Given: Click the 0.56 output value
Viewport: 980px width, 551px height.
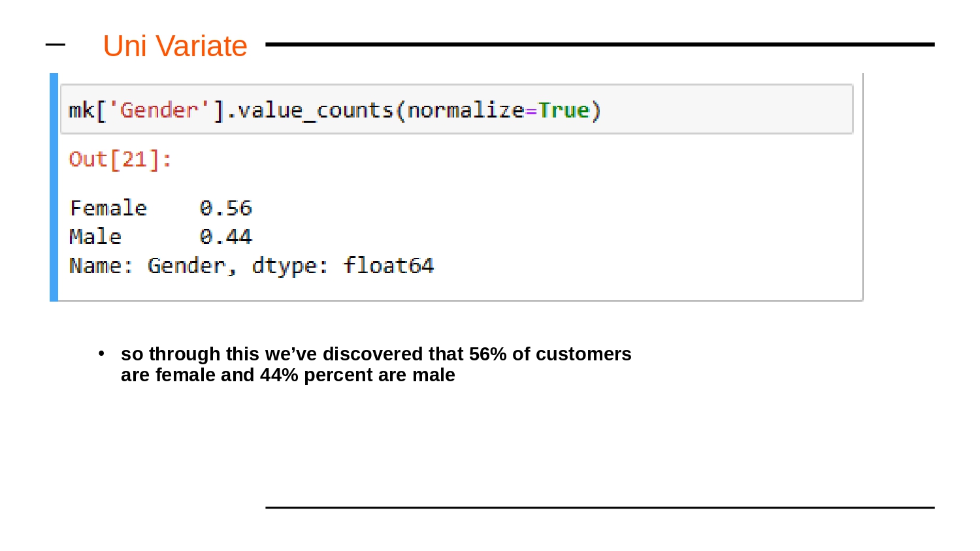Looking at the screenshot, I should (226, 208).
